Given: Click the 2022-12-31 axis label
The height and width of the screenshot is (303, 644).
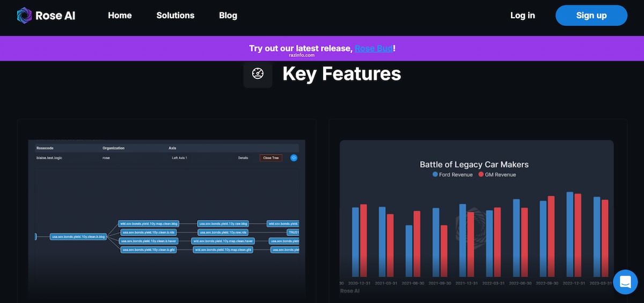Looking at the screenshot, I should point(574,283).
